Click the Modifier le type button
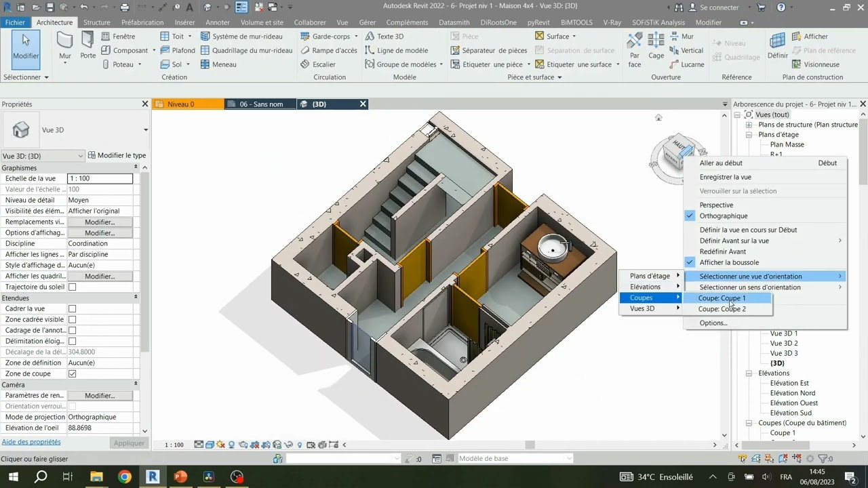Image resolution: width=868 pixels, height=488 pixels. (x=117, y=155)
